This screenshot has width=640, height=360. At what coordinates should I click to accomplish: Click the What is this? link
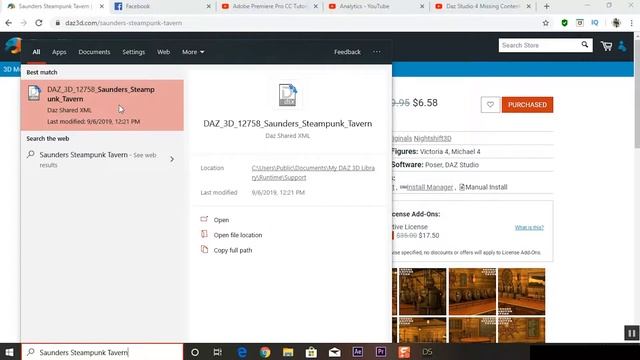point(529,227)
